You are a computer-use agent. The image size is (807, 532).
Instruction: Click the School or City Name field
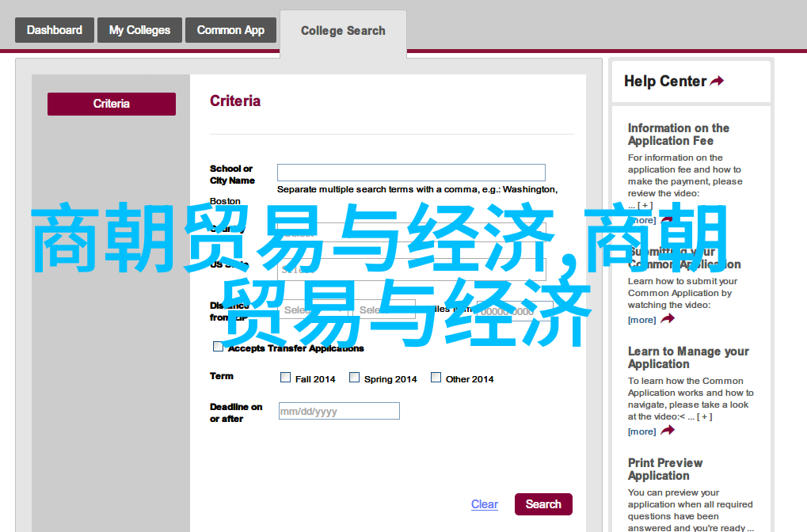[411, 173]
